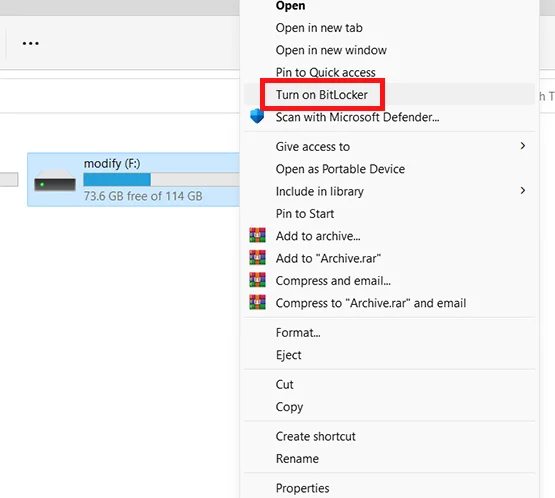Viewport: 555px width, 498px height.
Task: Click Turn on BitLocker
Action: 322,95
